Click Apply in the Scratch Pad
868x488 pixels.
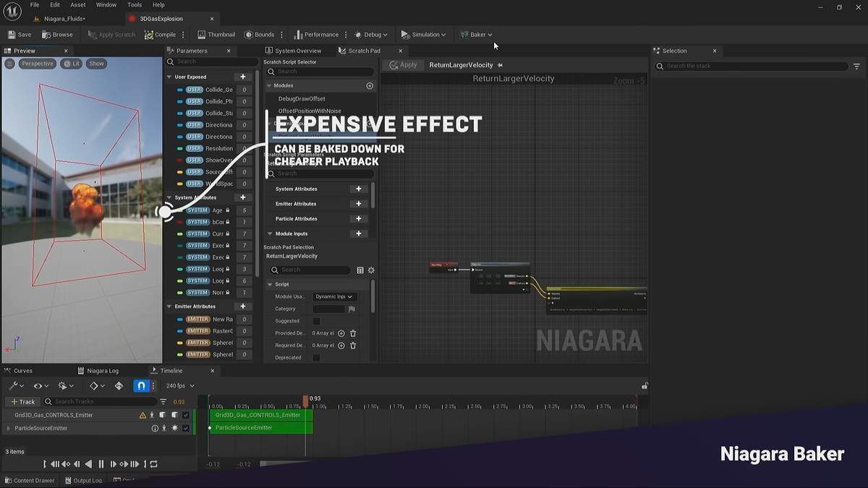(404, 65)
